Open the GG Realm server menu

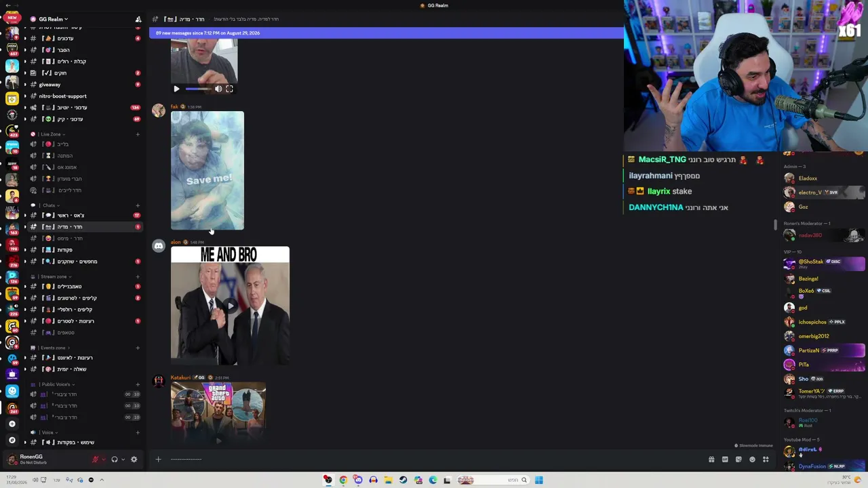coord(54,19)
